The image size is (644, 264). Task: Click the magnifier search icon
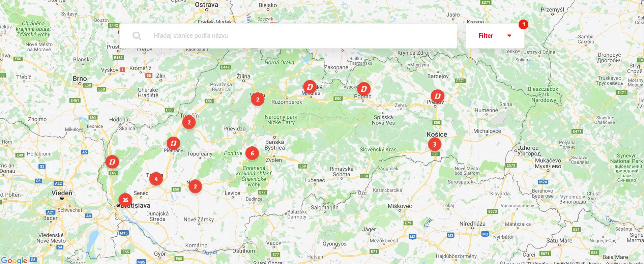click(x=137, y=36)
